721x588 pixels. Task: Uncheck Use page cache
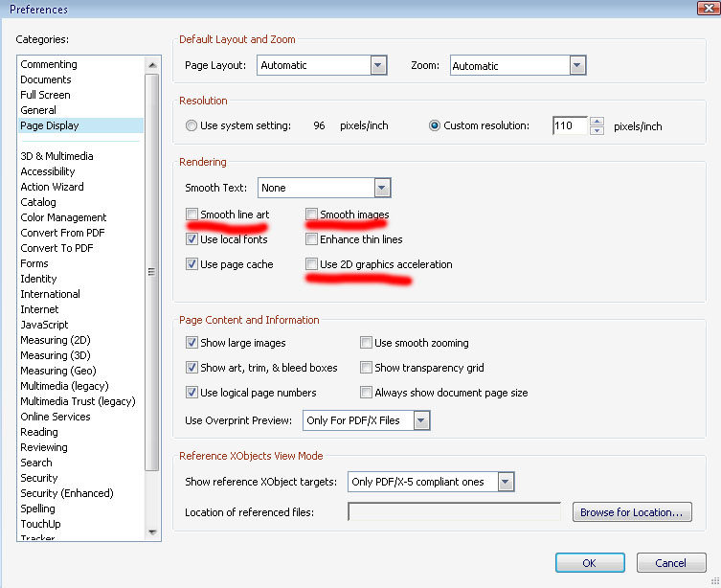click(192, 264)
